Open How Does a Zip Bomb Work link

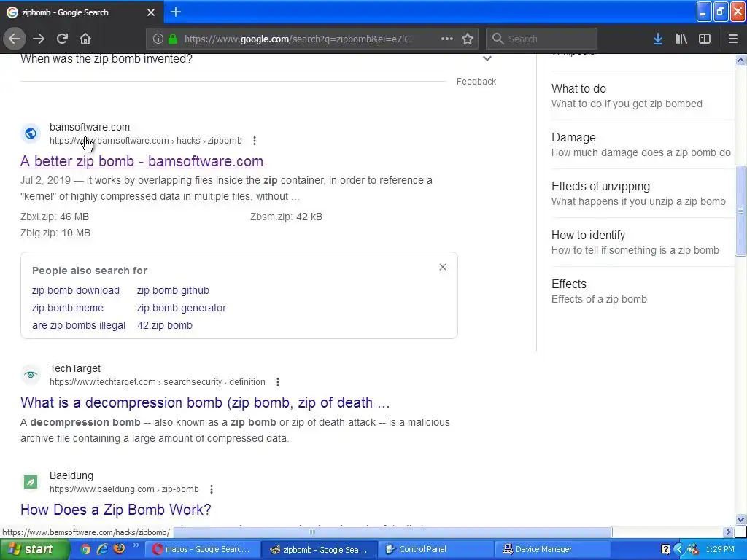pyautogui.click(x=116, y=510)
